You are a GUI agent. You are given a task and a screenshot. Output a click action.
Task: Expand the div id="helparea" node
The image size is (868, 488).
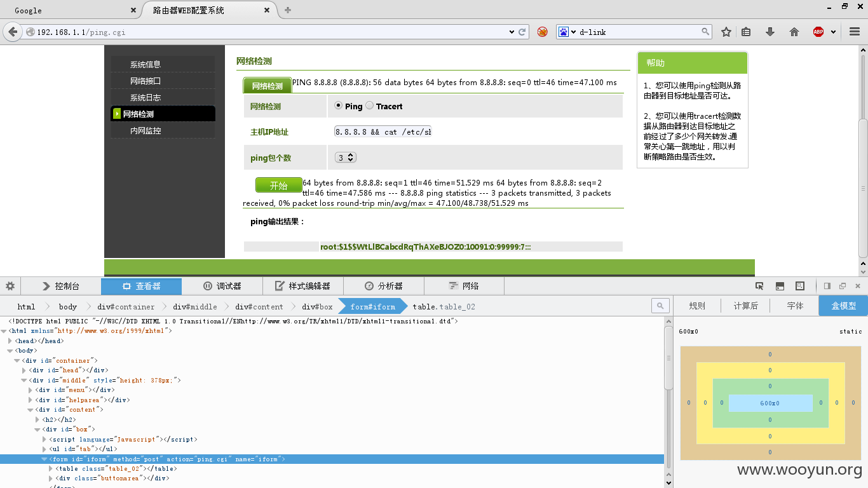point(31,400)
